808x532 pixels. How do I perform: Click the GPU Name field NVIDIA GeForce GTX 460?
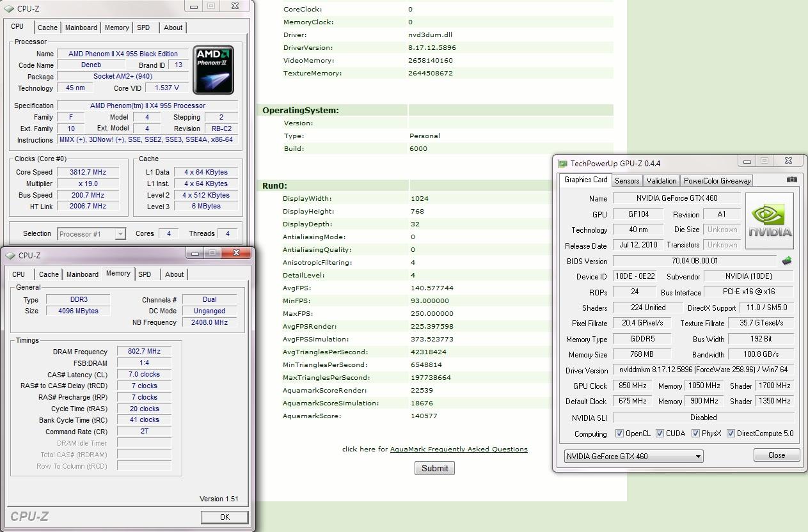coord(677,198)
